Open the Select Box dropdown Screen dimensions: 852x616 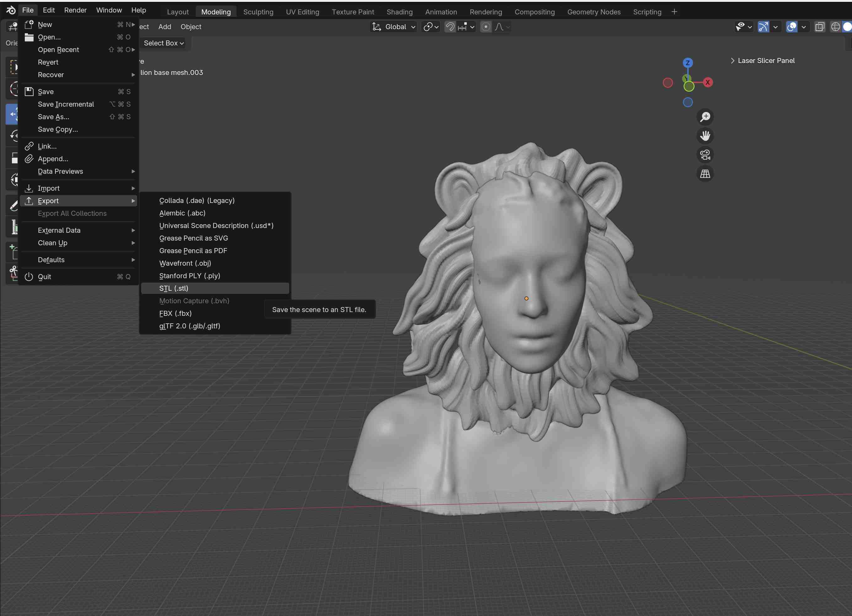(163, 43)
